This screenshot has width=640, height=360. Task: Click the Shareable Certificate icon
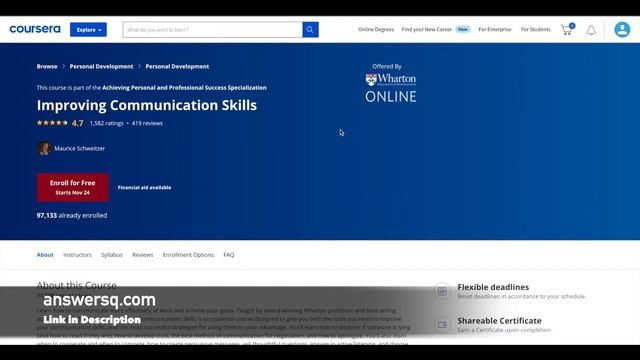coord(442,325)
